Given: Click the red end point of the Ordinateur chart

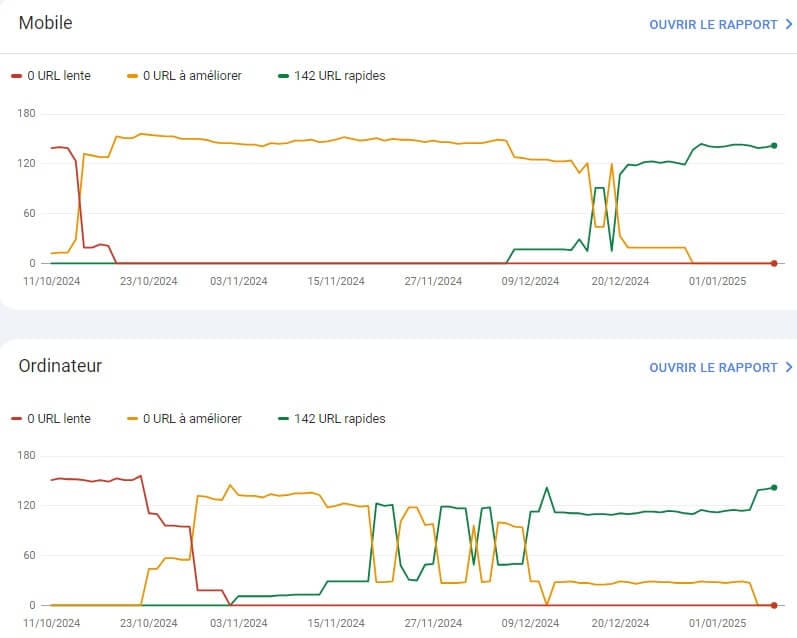Looking at the screenshot, I should pos(774,605).
